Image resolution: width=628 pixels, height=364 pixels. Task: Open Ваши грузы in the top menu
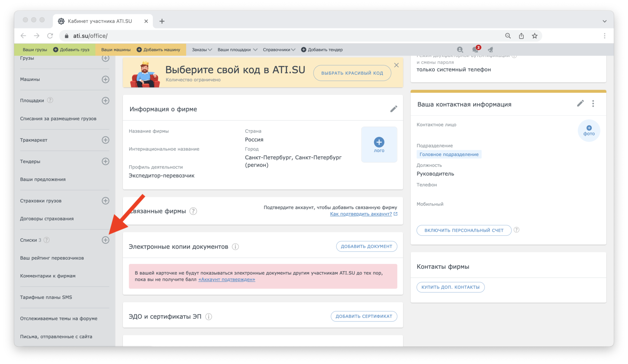tap(35, 50)
